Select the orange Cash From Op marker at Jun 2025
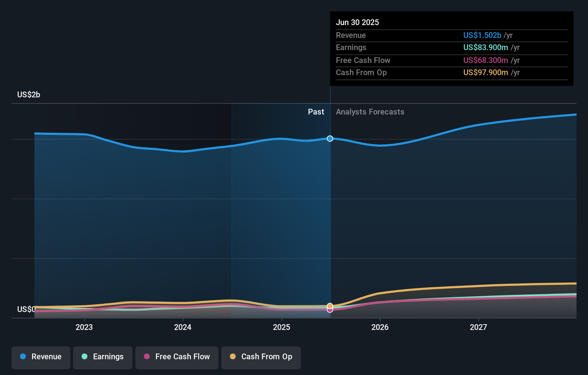Image resolution: width=588 pixels, height=375 pixels. pos(330,306)
